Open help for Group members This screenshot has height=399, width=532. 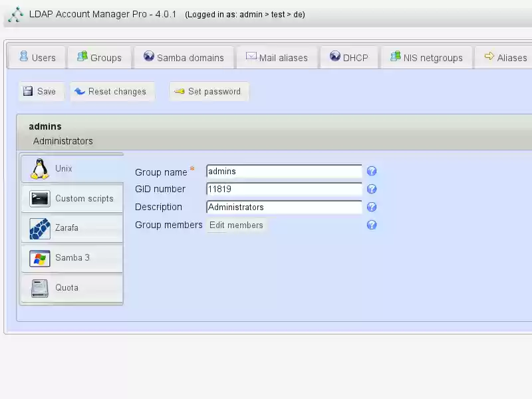coord(372,225)
